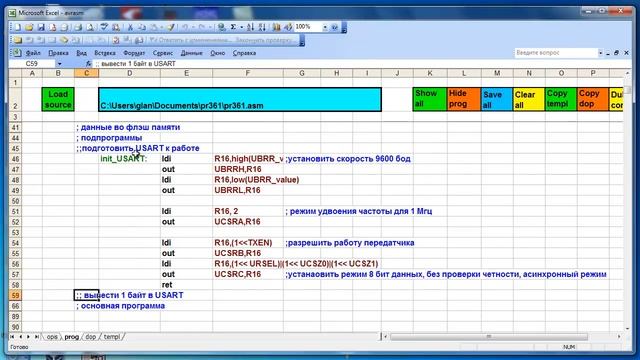Click the cyan pr361.asm file path cell

coord(240,99)
